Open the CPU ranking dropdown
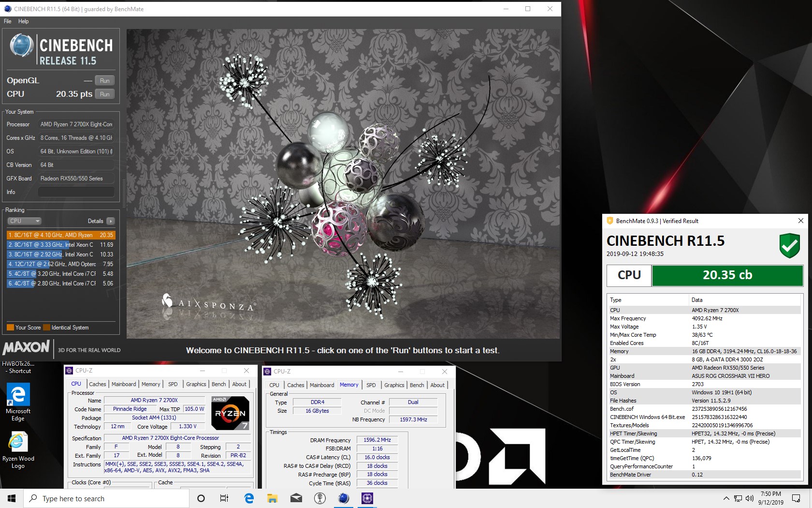The height and width of the screenshot is (508, 812). click(x=25, y=221)
